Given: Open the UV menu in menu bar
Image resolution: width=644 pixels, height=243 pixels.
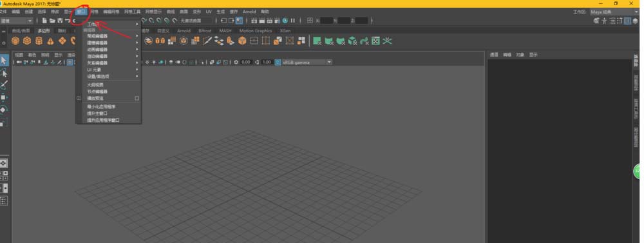Looking at the screenshot, I should (x=209, y=12).
